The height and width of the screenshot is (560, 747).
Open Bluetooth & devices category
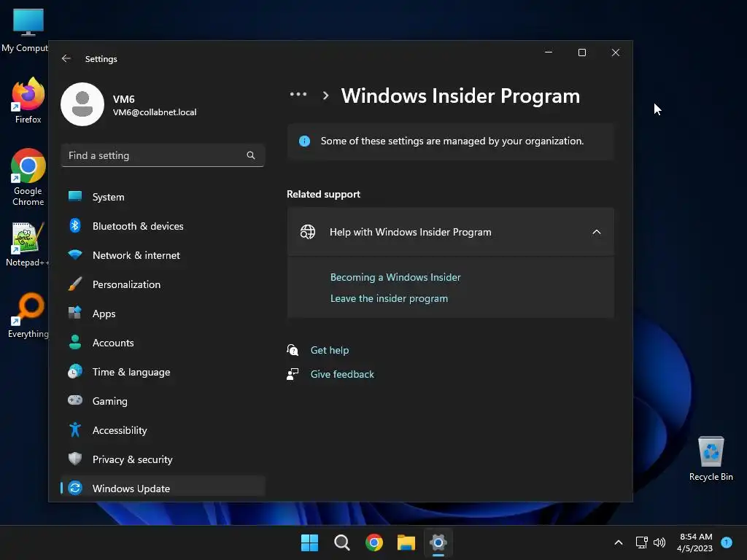(x=163, y=226)
